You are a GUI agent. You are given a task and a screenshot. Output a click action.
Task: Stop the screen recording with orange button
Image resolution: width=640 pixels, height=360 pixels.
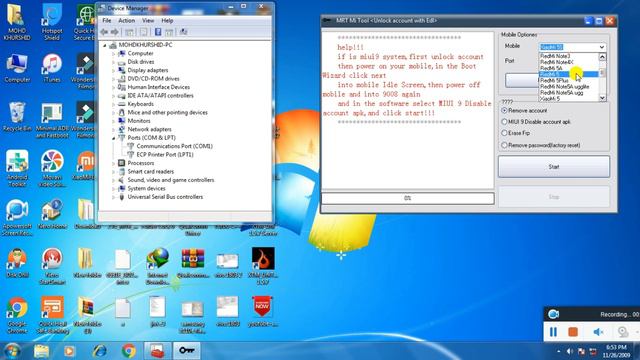pyautogui.click(x=573, y=332)
